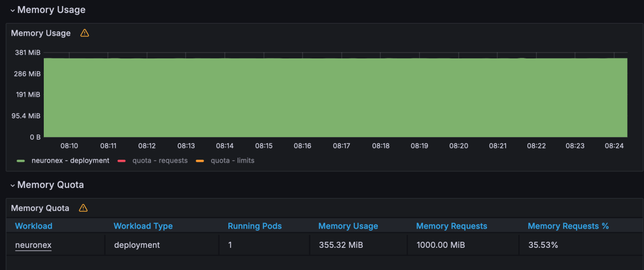
Task: Click red color swatch of quota - requests legend
Action: coord(121,161)
